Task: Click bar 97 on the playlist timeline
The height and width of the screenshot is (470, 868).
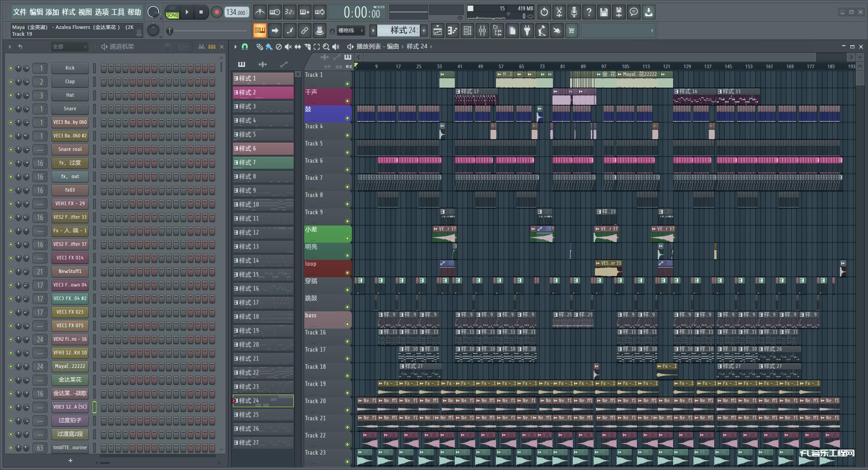Action: click(604, 66)
